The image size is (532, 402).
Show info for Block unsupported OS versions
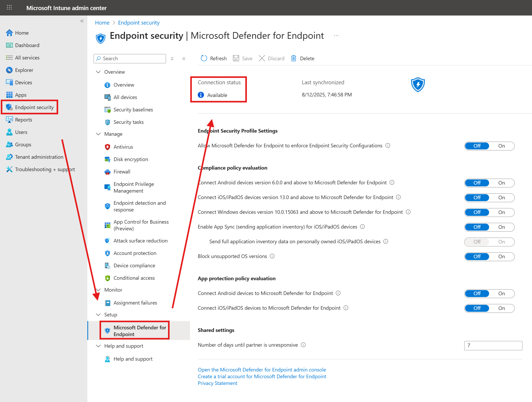272,256
